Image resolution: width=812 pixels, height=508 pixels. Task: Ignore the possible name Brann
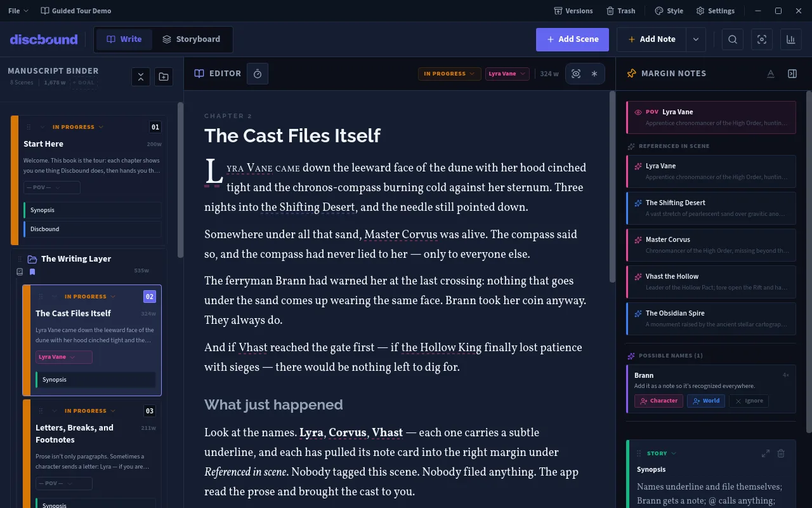coord(749,401)
